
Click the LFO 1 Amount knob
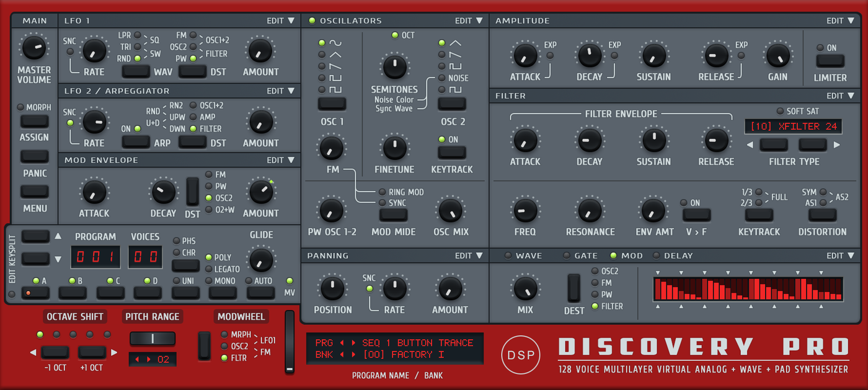coord(260,50)
